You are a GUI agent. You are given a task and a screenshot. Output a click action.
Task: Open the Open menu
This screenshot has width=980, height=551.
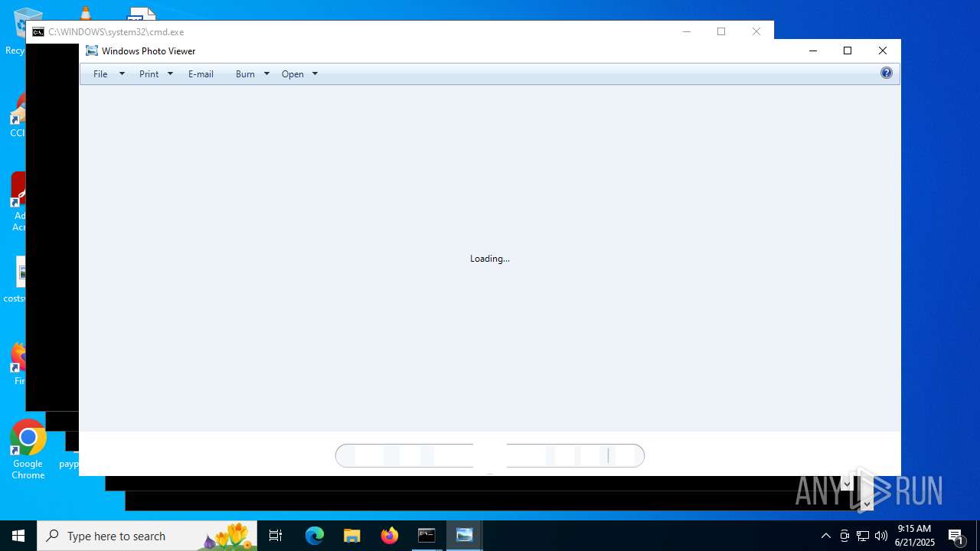(292, 74)
